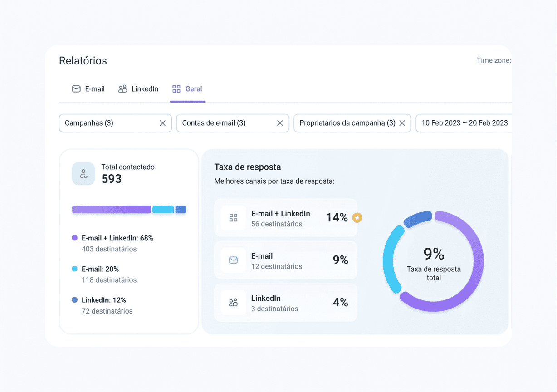The height and width of the screenshot is (392, 557).
Task: Switch to the E-mail tab
Action: [88, 89]
